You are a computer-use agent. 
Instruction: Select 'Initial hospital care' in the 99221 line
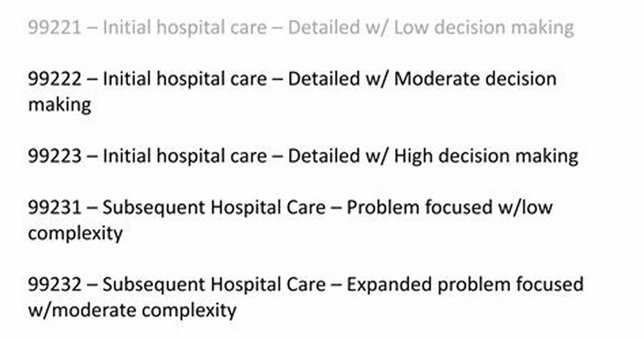coord(184,27)
